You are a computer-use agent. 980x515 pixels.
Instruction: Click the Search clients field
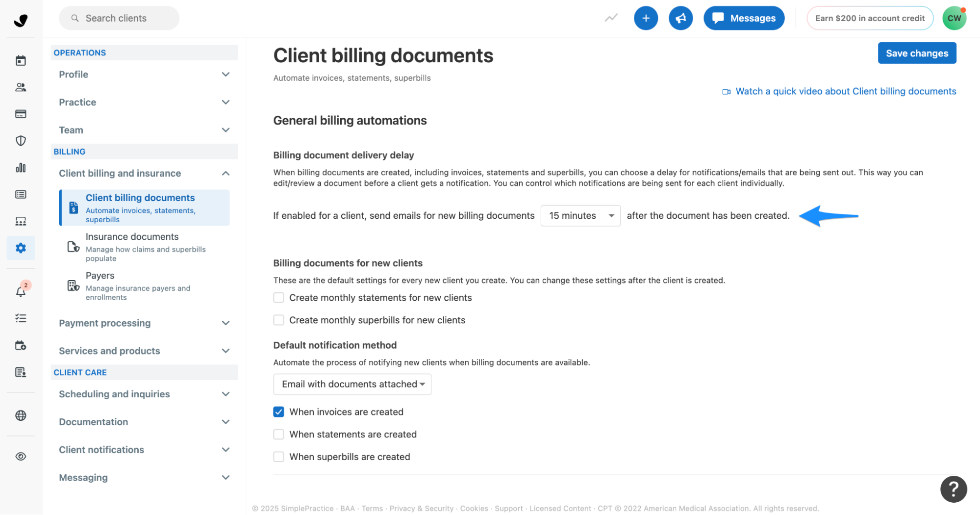[119, 18]
